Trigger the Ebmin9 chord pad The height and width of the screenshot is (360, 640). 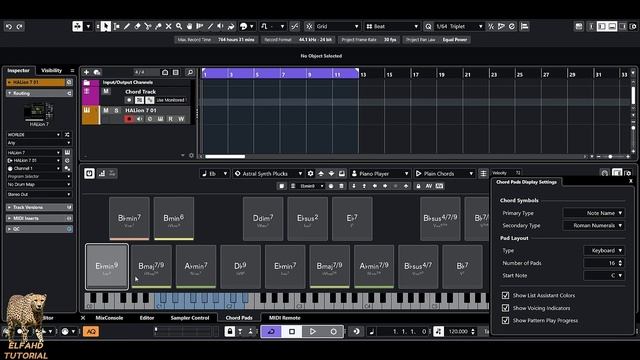point(107,267)
